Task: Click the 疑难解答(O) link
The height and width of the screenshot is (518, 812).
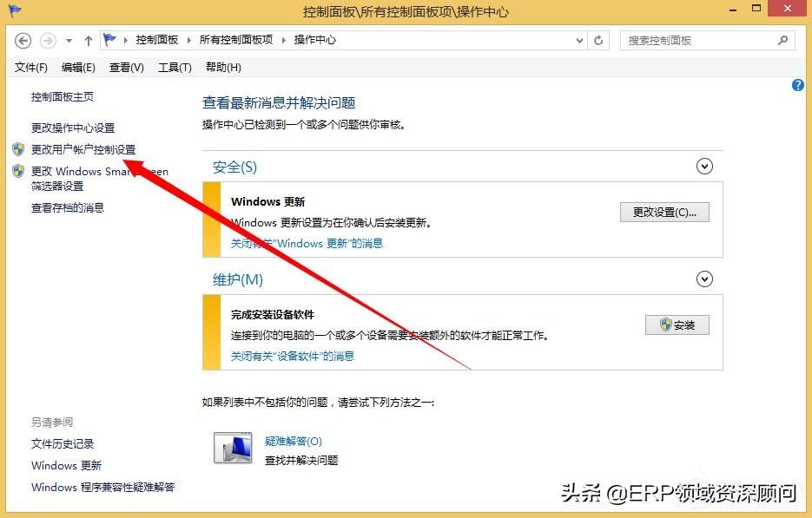Action: point(293,442)
